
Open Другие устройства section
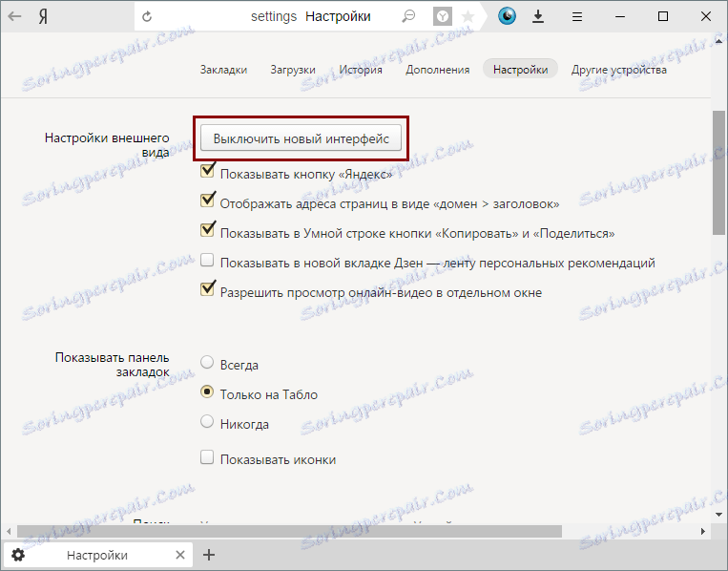(619, 70)
